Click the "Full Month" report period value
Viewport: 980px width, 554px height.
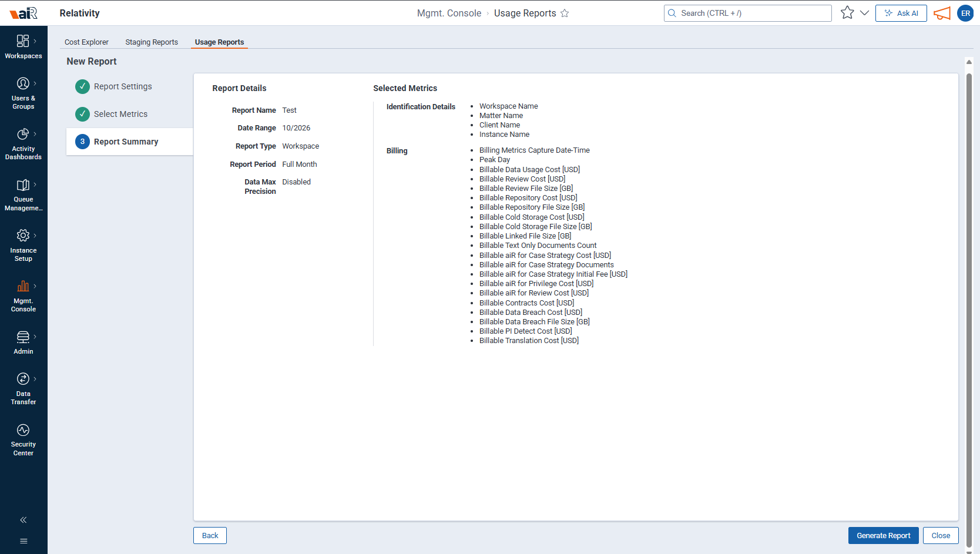coord(300,164)
